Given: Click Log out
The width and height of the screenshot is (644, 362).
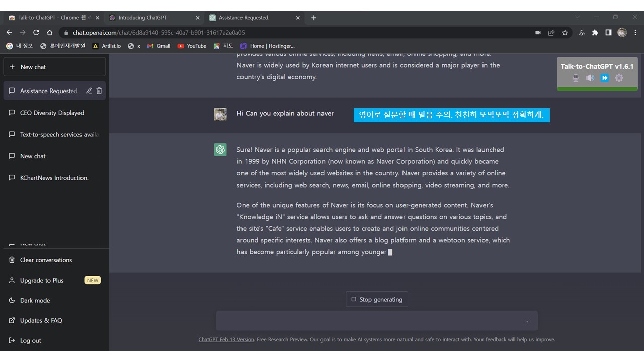Looking at the screenshot, I should [x=54, y=340].
